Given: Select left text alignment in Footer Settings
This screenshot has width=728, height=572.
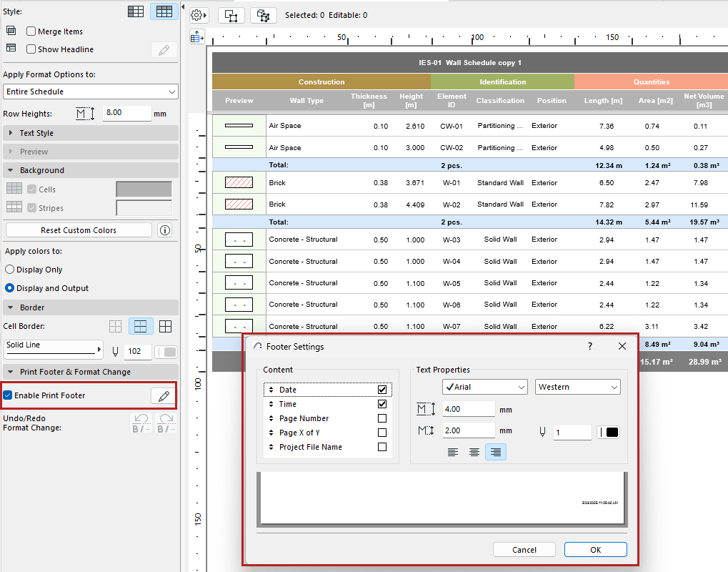Looking at the screenshot, I should 453,452.
